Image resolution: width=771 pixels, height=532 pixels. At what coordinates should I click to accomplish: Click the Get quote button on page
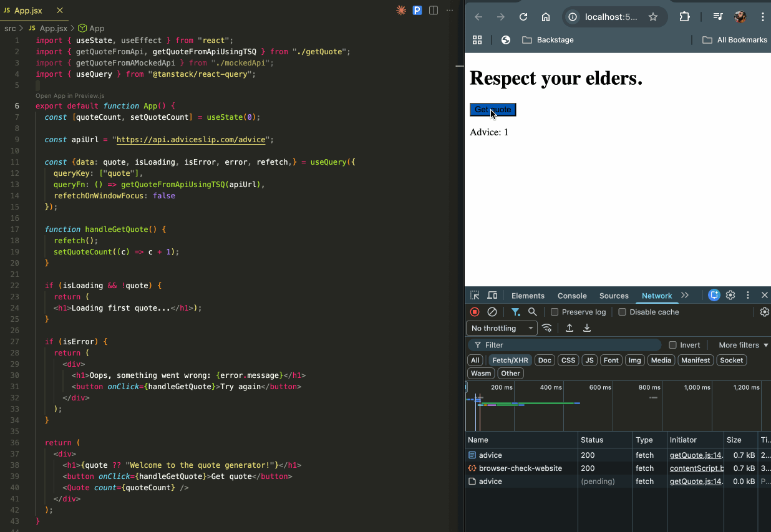tap(493, 110)
